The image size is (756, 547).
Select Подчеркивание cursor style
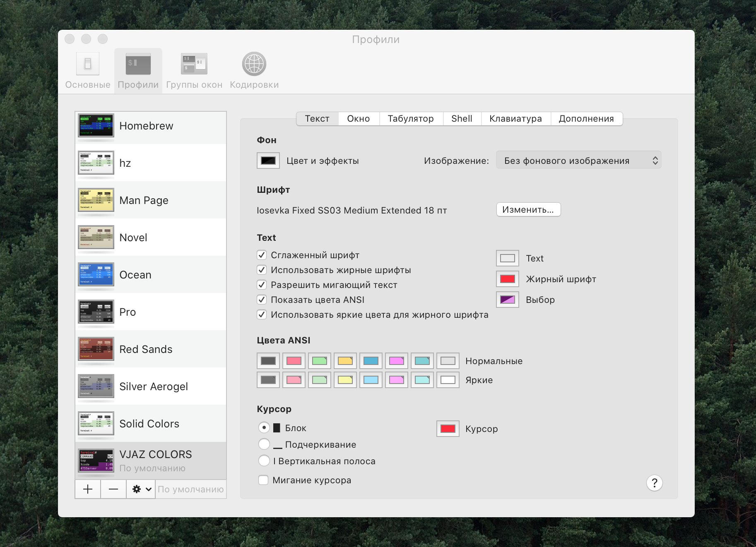coord(264,444)
